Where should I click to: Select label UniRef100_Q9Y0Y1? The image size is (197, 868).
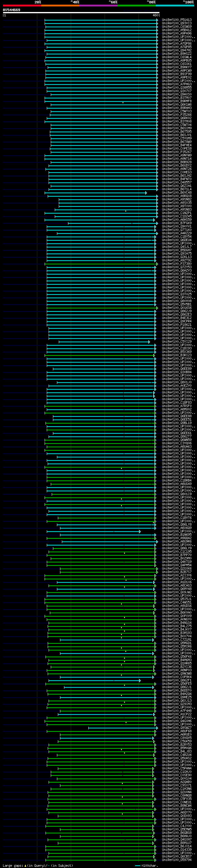point(177,226)
